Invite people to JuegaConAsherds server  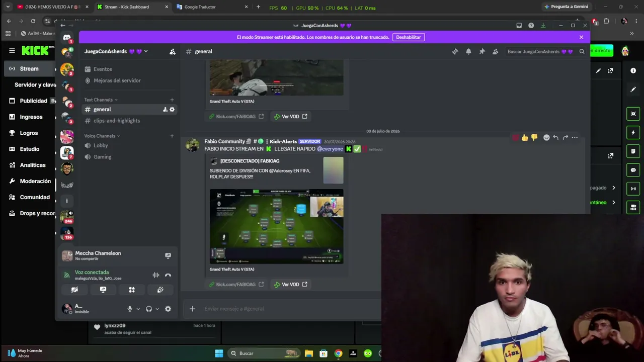pyautogui.click(x=173, y=51)
